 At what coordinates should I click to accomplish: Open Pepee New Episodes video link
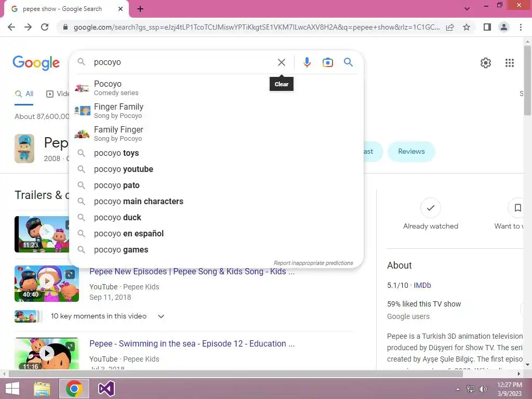[192, 271]
